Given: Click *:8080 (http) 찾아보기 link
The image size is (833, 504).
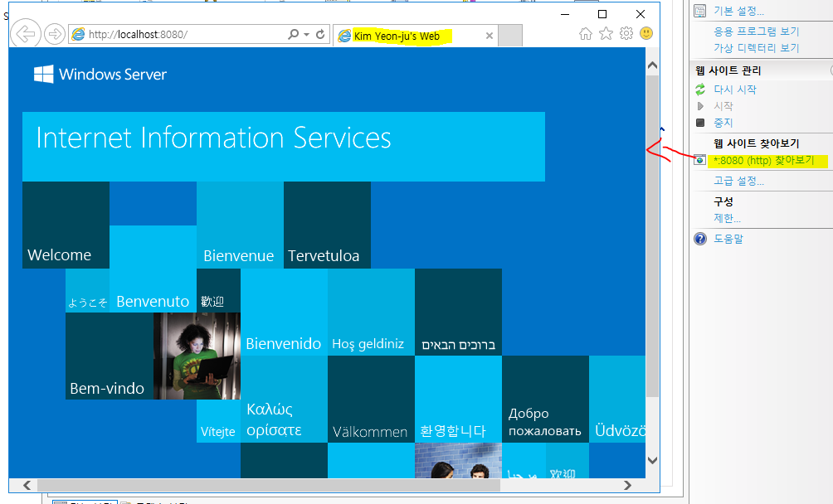Looking at the screenshot, I should (763, 160).
